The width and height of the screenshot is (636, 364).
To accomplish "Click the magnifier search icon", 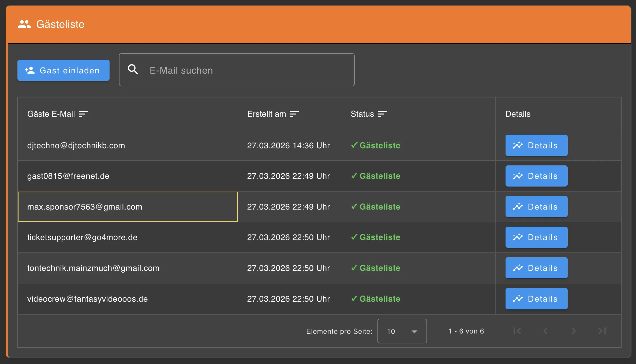I will tap(133, 70).
